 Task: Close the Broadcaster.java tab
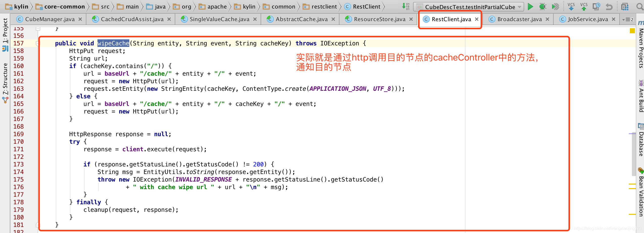547,19
